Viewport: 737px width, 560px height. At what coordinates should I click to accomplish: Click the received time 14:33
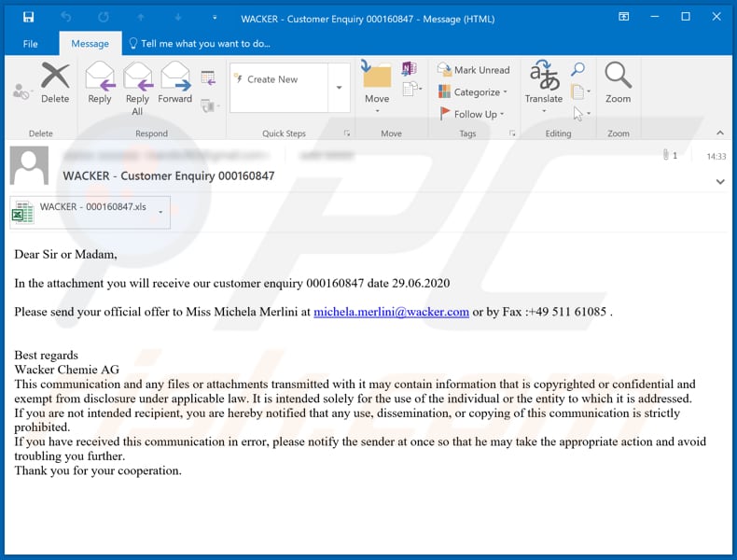pyautogui.click(x=716, y=157)
